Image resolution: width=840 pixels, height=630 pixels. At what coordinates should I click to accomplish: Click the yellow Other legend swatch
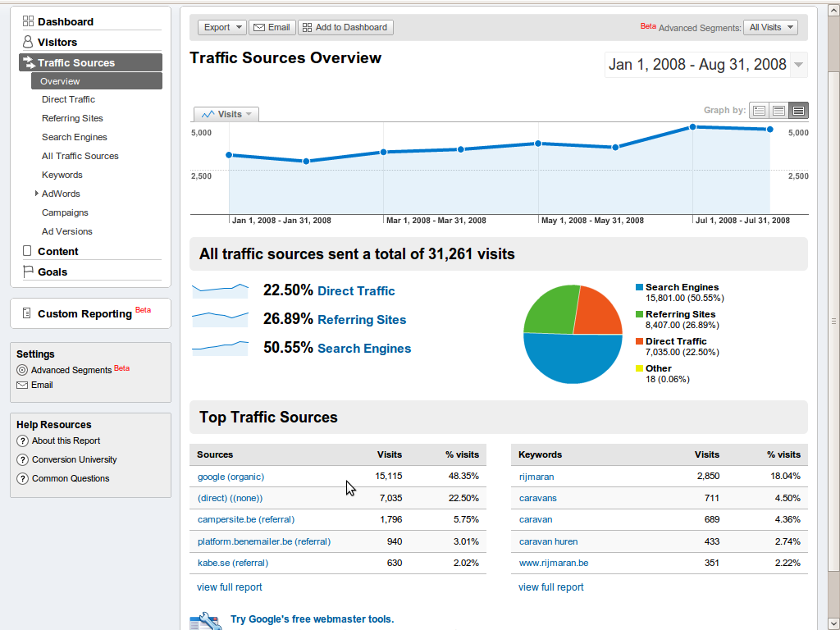(639, 368)
